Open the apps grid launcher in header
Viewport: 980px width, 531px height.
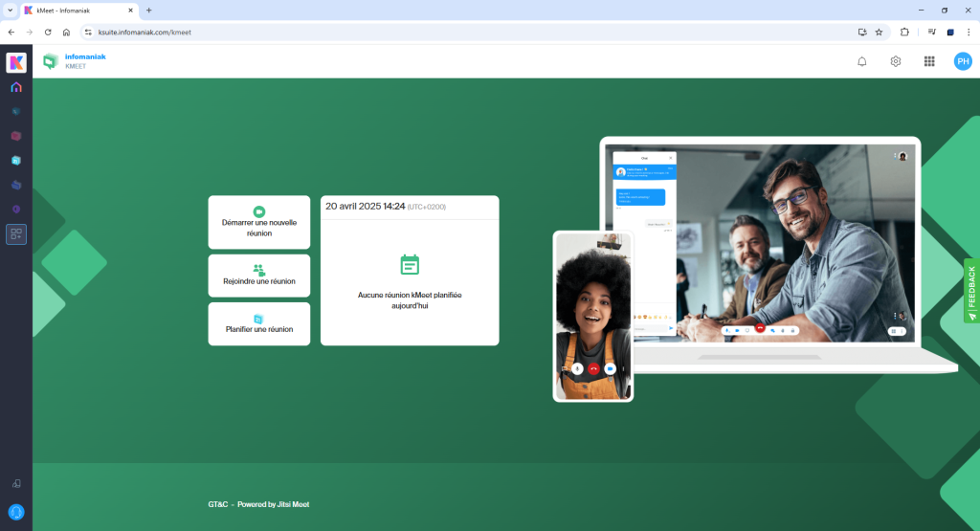[x=929, y=61]
